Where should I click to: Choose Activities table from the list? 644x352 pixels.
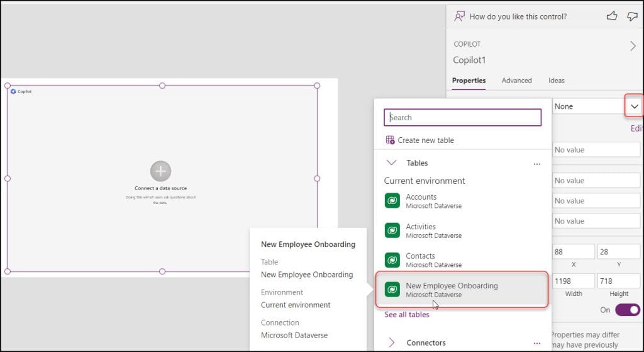point(462,230)
